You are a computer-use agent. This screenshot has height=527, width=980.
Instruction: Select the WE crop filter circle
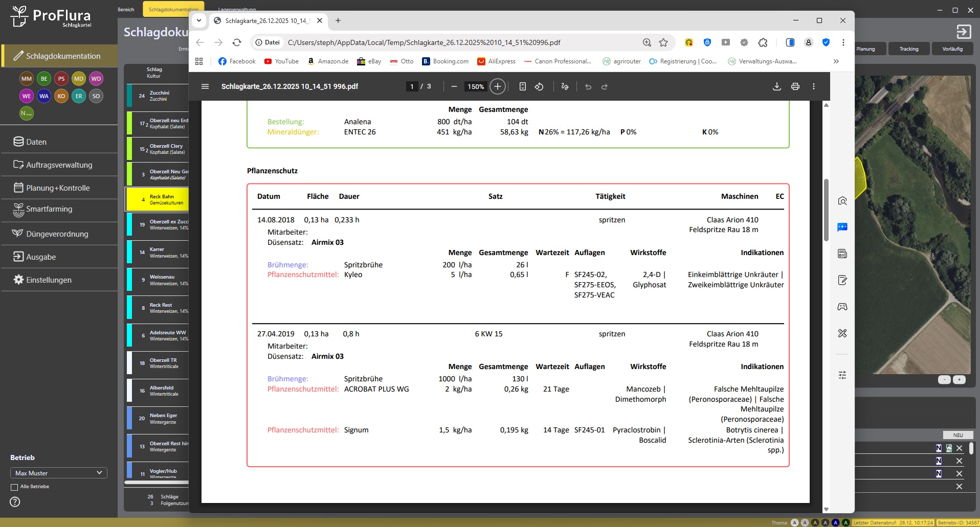pyautogui.click(x=27, y=96)
